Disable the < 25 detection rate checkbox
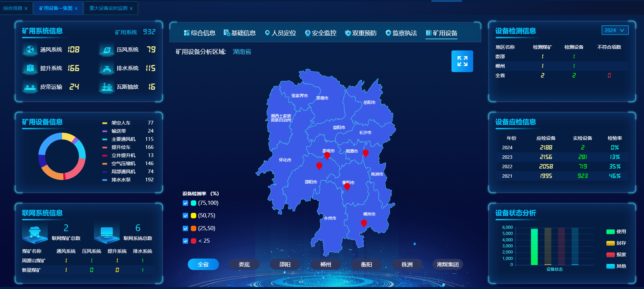The image size is (644, 289). click(x=185, y=241)
